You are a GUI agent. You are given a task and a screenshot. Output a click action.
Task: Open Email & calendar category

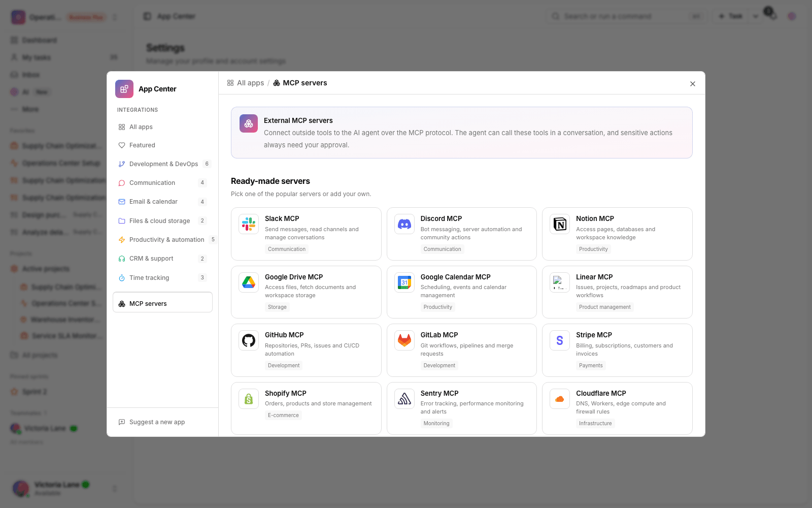162,202
